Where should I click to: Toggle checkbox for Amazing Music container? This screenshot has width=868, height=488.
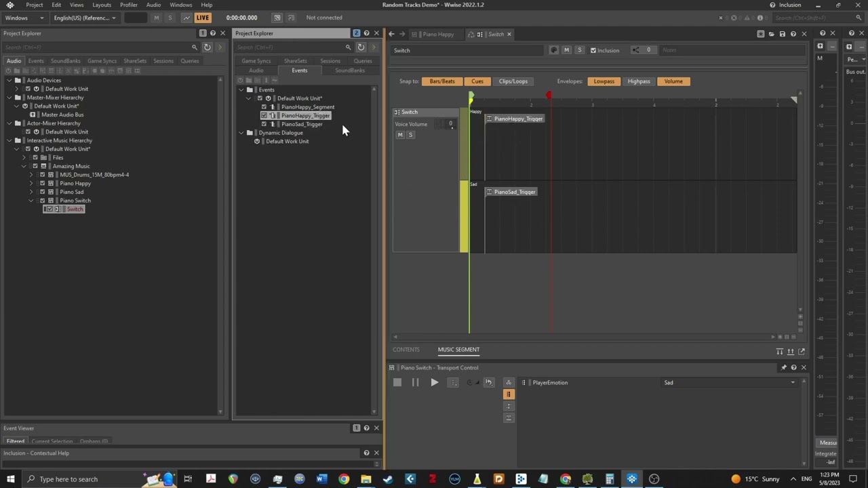[x=35, y=166]
